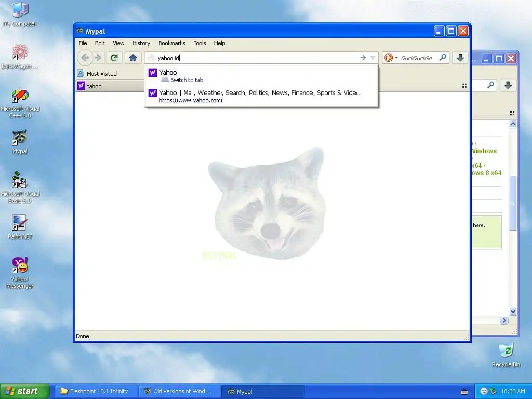Image resolution: width=532 pixels, height=399 pixels.
Task: Open the View menu
Action: click(118, 43)
